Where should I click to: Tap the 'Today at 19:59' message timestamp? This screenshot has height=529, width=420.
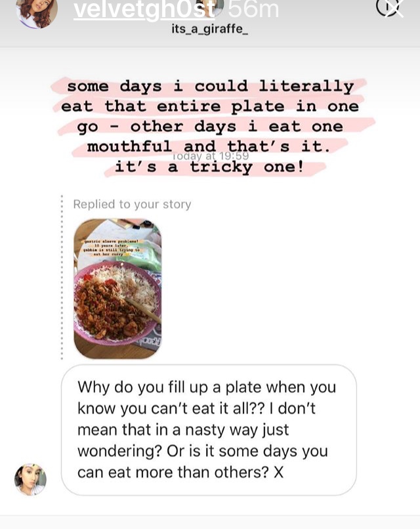pos(210,156)
